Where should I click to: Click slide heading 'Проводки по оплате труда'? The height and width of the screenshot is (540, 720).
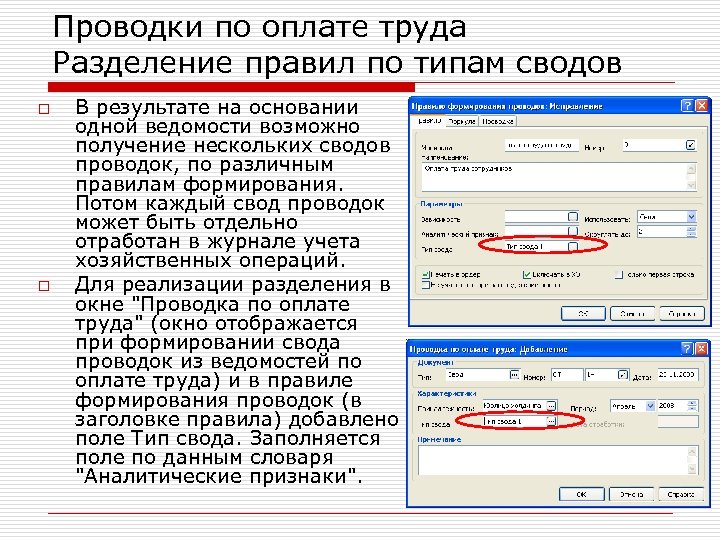click(x=259, y=28)
